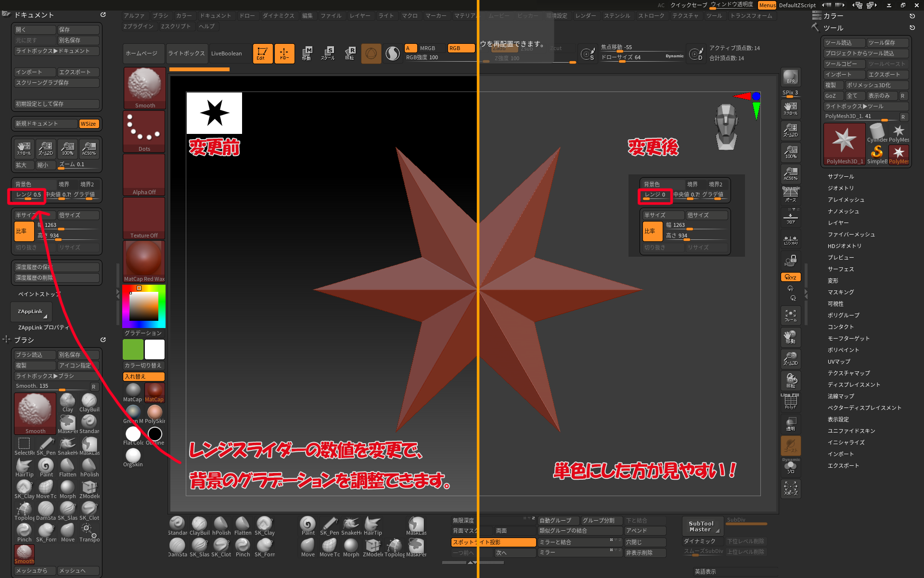Toggle the PolyF line fill button

pos(791,402)
